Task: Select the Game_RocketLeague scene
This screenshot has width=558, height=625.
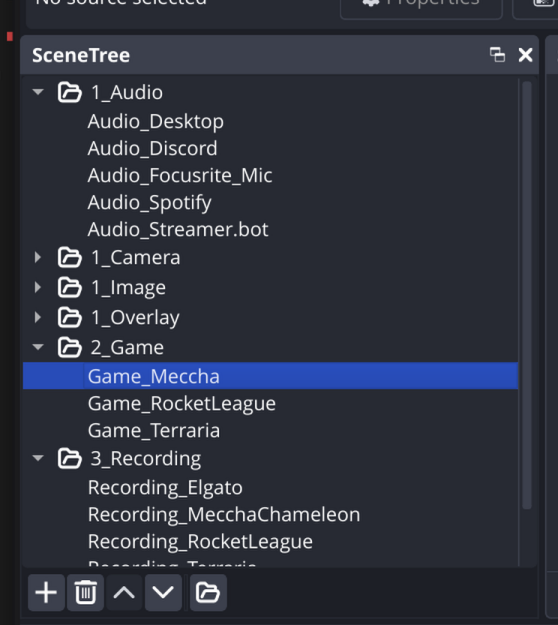Action: 270,403
